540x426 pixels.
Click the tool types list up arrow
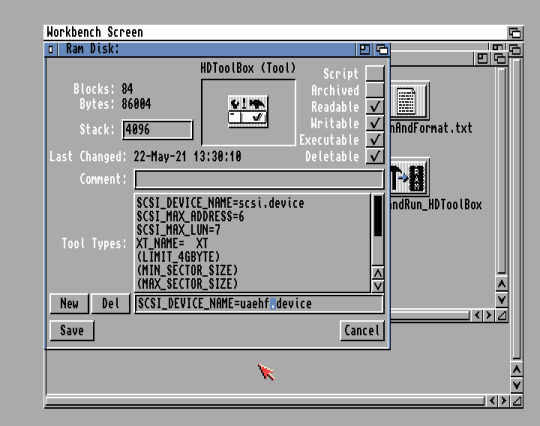378,273
